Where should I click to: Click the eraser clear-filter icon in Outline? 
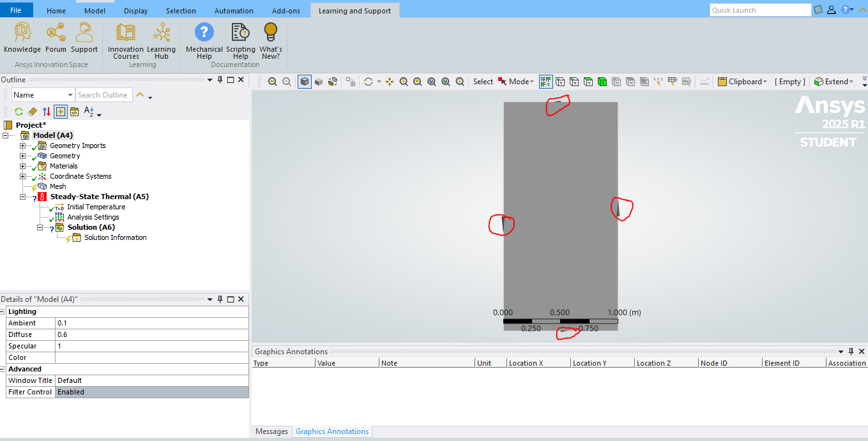click(x=33, y=112)
